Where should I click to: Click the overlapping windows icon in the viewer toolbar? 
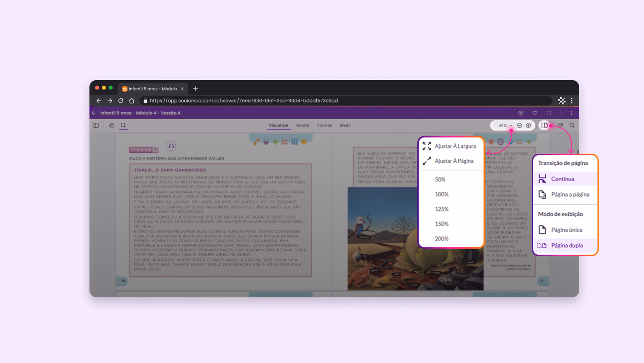click(560, 125)
